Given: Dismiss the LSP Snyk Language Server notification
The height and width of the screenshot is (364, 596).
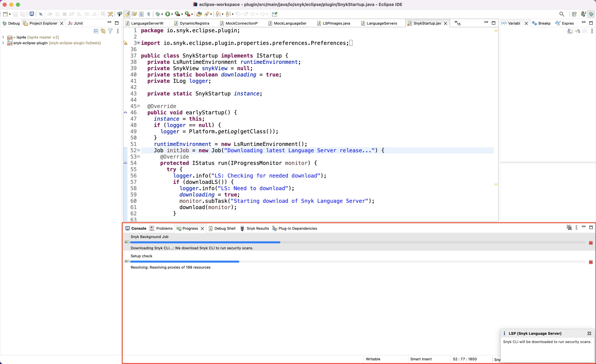Looking at the screenshot, I should click(589, 333).
